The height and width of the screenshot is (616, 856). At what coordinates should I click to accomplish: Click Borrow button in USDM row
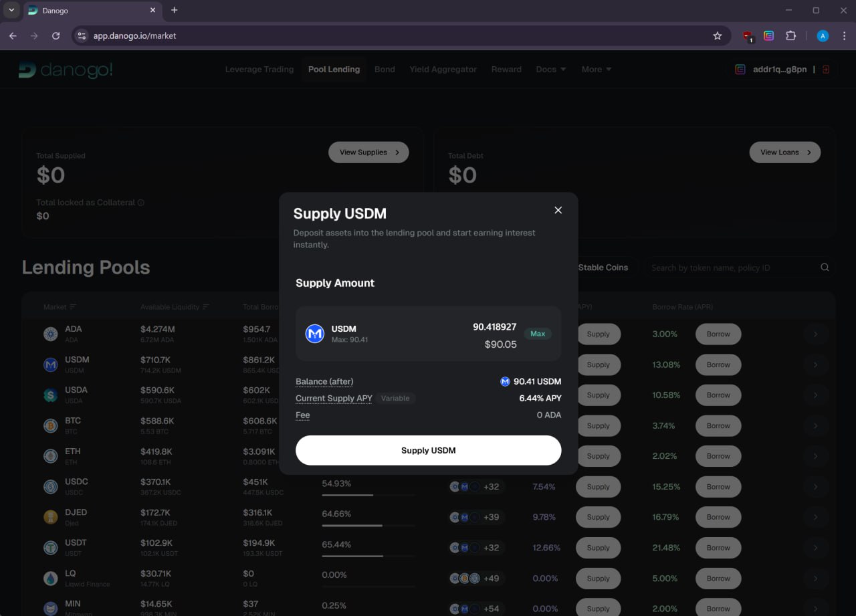click(718, 365)
